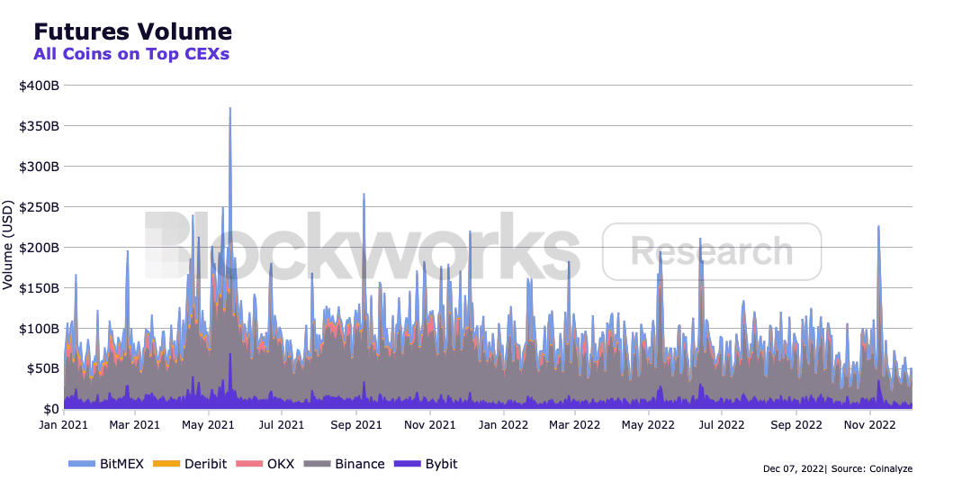This screenshot has height=490, width=980.
Task: Click the $300B y-axis label
Action: click(40, 167)
